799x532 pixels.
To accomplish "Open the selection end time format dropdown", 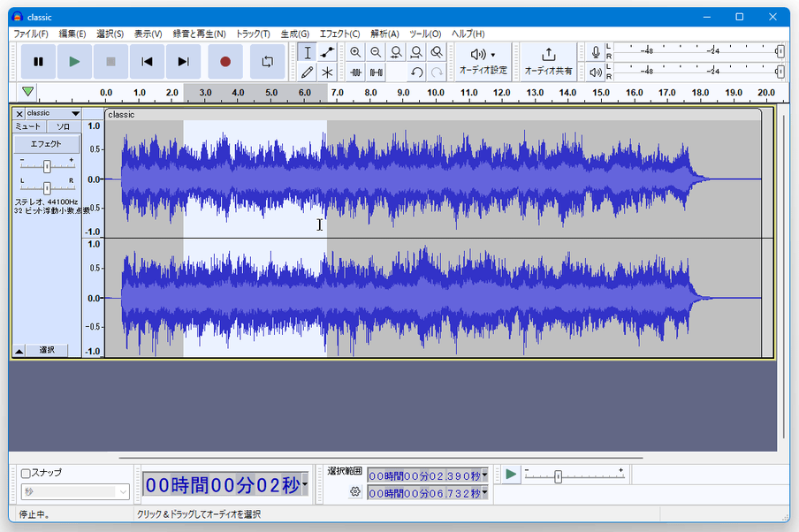I will click(x=484, y=493).
